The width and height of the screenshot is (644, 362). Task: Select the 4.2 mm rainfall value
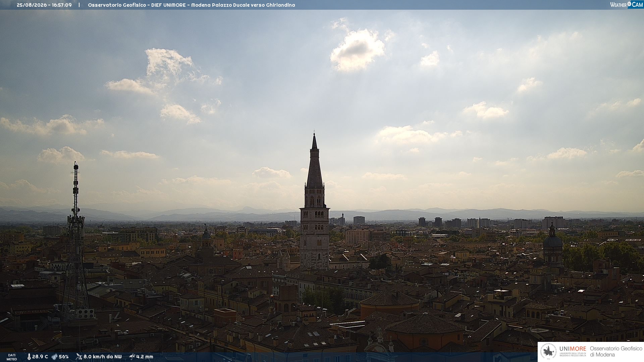pyautogui.click(x=145, y=357)
